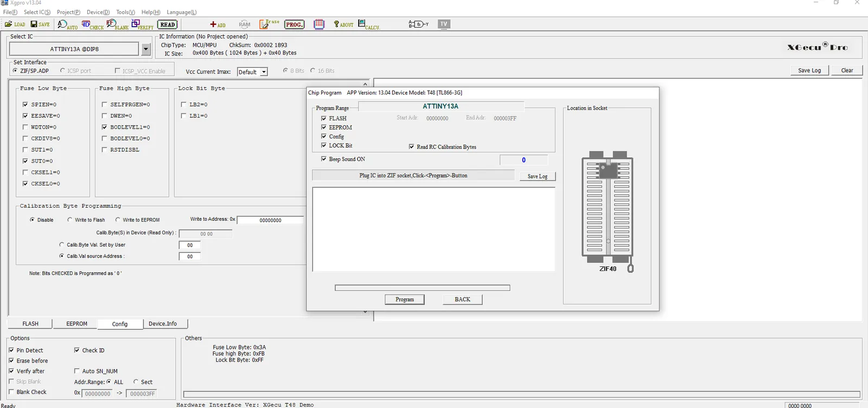Open the Tools menu
This screenshot has height=408, width=868.
pos(125,12)
